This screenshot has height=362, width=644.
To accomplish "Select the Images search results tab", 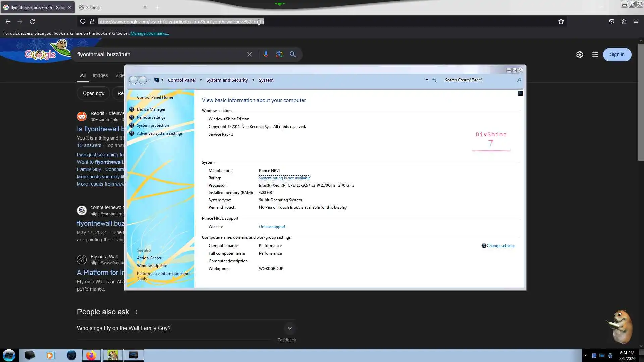I will click(100, 75).
